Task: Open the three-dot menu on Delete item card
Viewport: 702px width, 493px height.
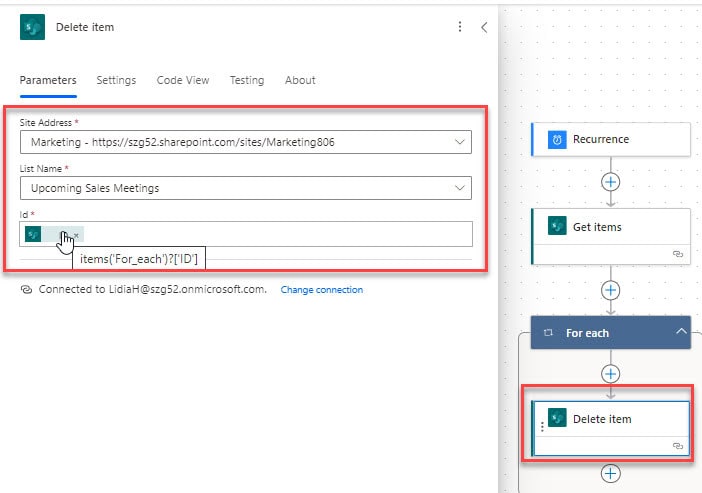Action: 542,427
